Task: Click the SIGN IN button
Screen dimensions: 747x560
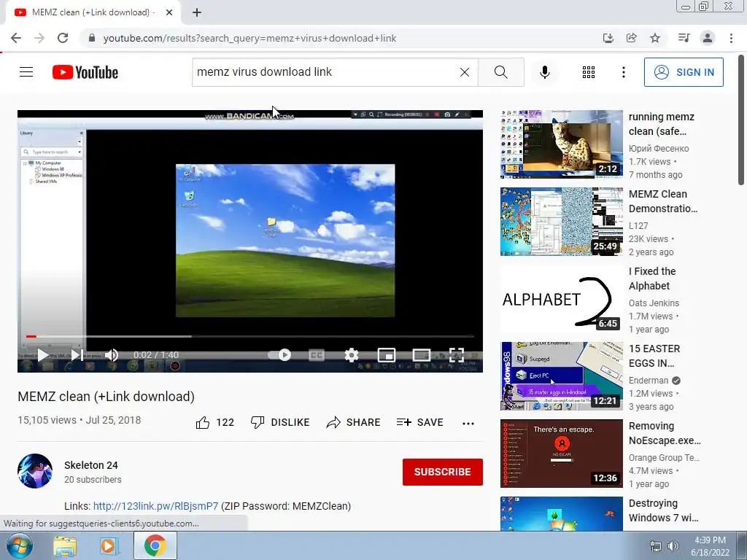Action: click(x=684, y=72)
